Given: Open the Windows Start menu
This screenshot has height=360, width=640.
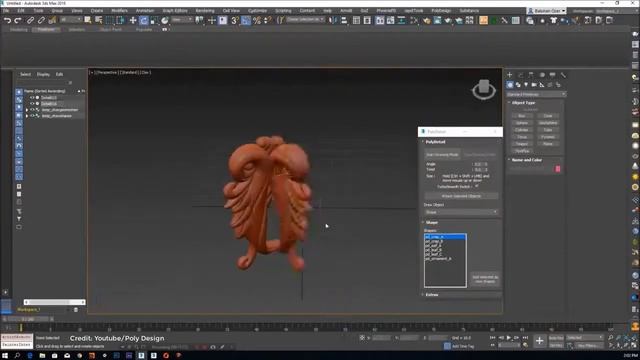Looking at the screenshot, I should [5, 356].
